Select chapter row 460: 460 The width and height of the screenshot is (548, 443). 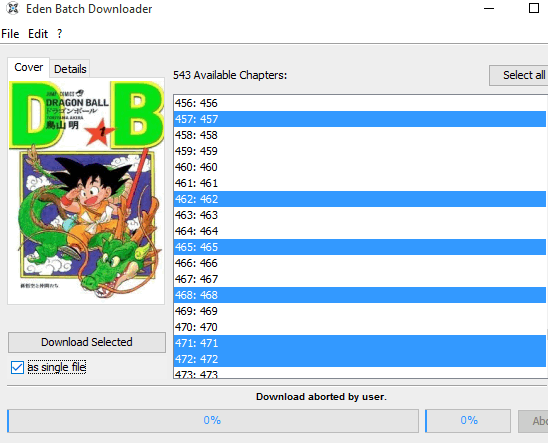pos(360,167)
